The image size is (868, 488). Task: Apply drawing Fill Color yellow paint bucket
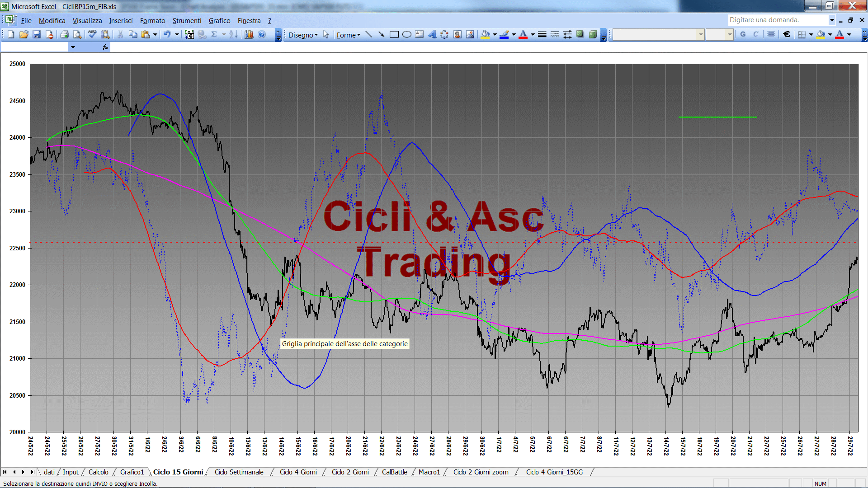click(485, 34)
